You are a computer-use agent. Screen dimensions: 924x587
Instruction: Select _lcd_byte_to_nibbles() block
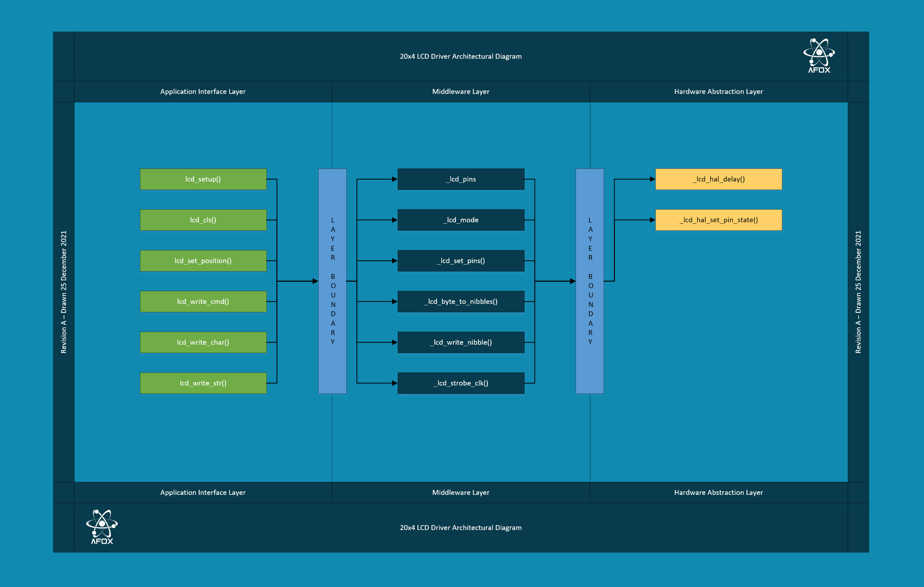pyautogui.click(x=461, y=301)
